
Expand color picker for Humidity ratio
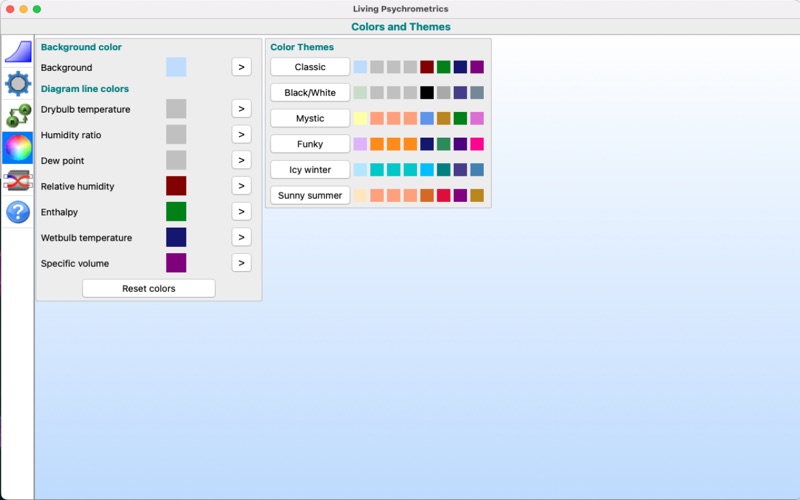(x=241, y=134)
